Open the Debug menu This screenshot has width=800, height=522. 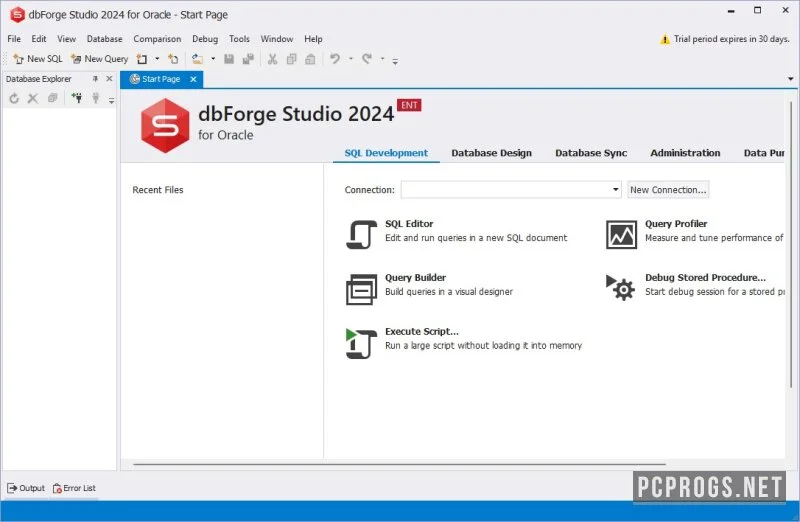pos(205,39)
